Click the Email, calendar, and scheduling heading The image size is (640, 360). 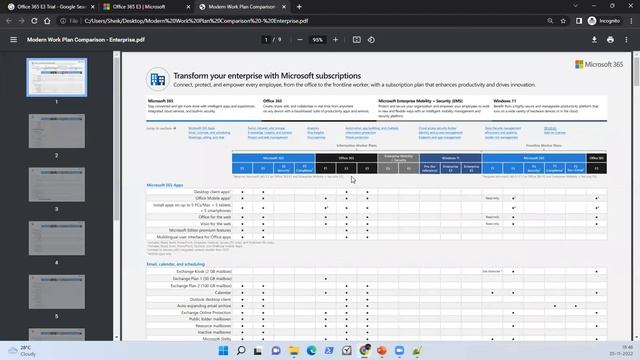pos(176,264)
